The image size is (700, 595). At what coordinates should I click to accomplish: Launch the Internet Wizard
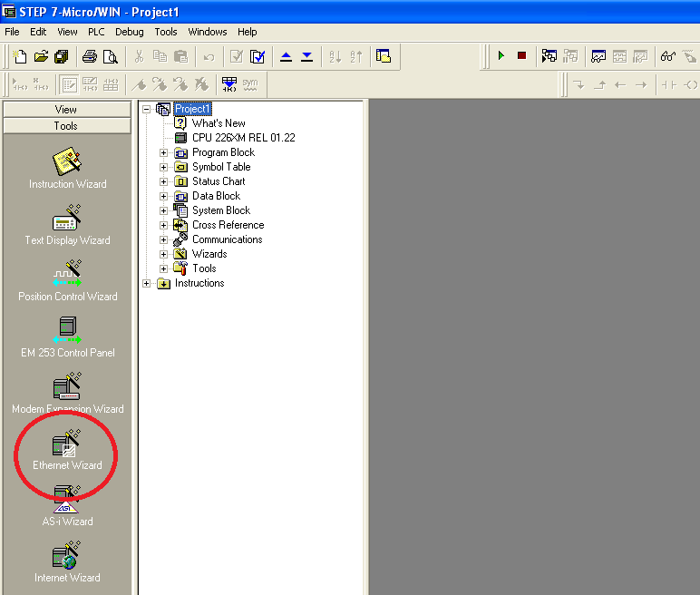[67, 562]
